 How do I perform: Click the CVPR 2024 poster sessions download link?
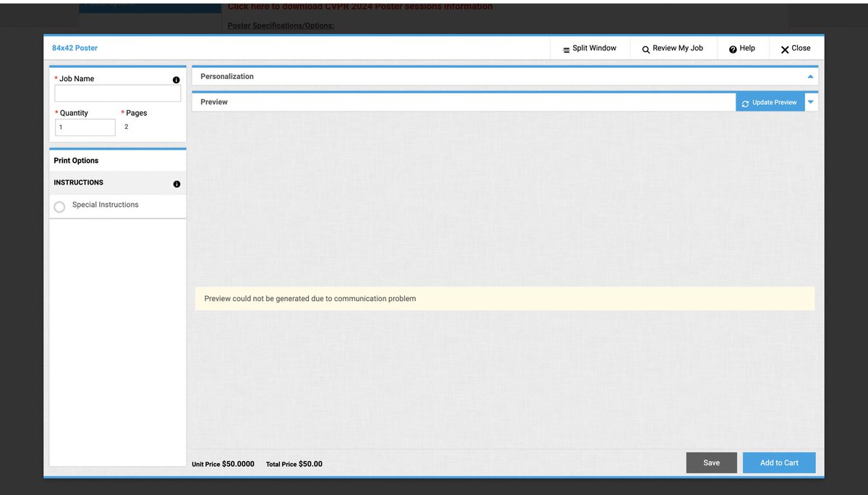coord(360,7)
